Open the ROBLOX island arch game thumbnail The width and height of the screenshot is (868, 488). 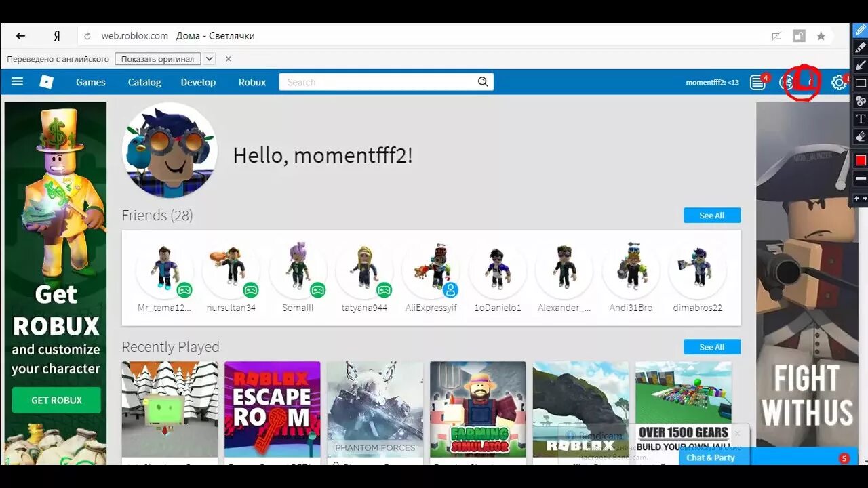coord(580,409)
